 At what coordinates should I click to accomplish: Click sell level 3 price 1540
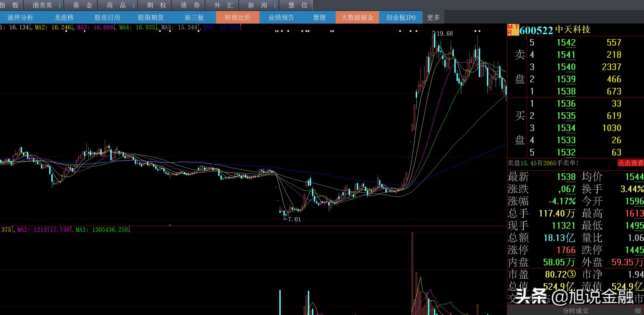(x=566, y=67)
